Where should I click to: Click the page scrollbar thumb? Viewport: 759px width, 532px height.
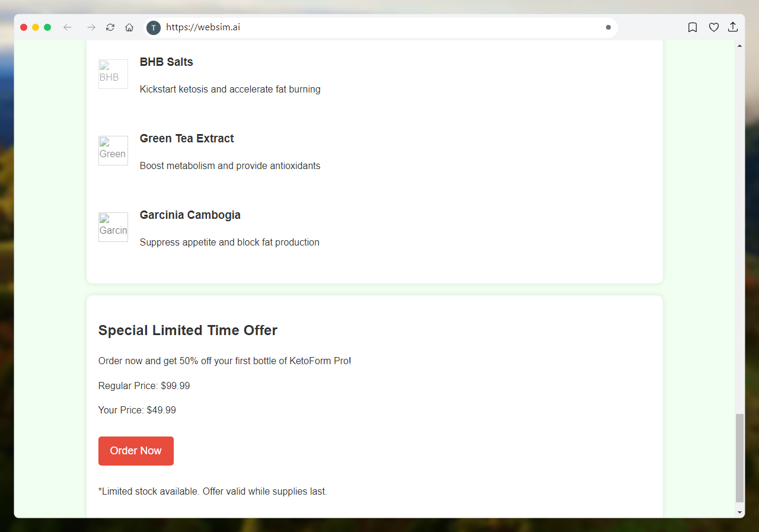pyautogui.click(x=739, y=458)
